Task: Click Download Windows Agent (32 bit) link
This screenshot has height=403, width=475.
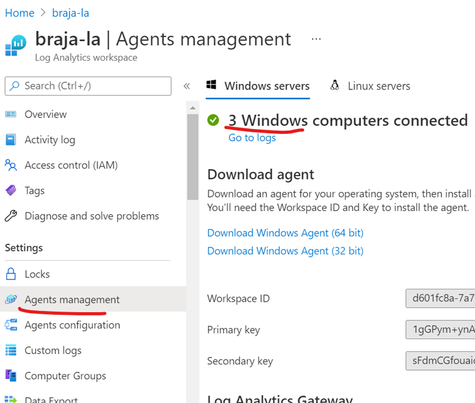Action: click(285, 251)
